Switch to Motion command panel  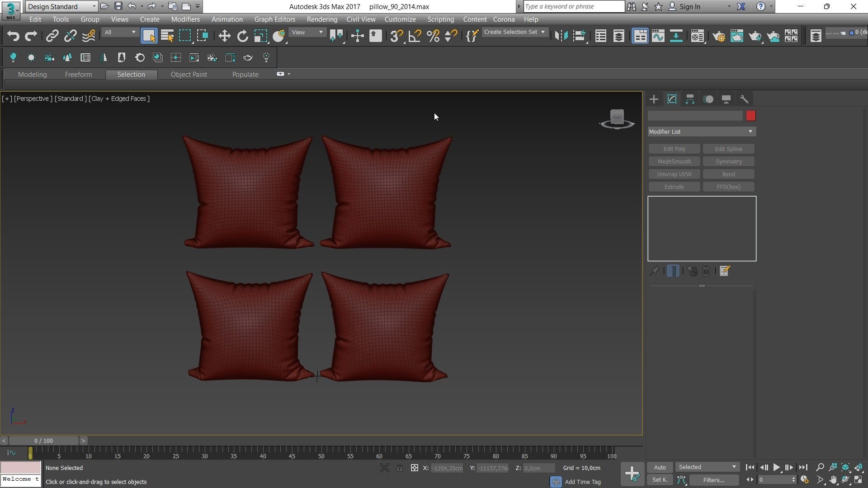click(708, 99)
